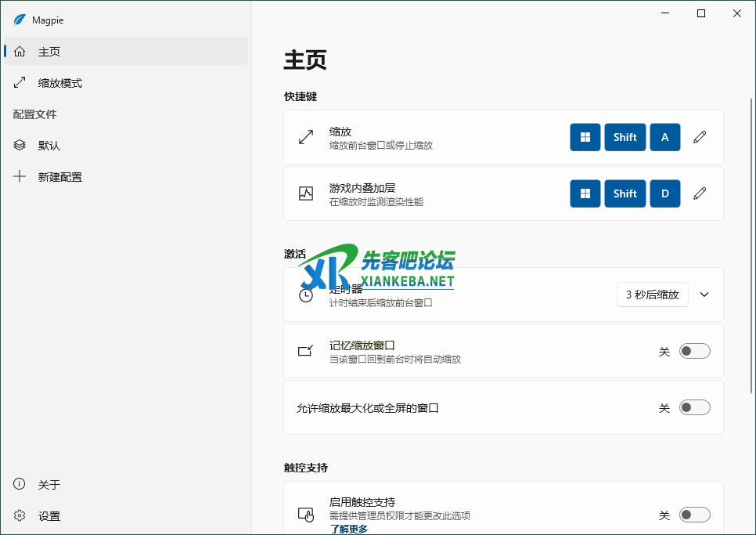Expand the 定时器 chevron arrow
Viewport: 756px width, 535px height.
pos(704,295)
